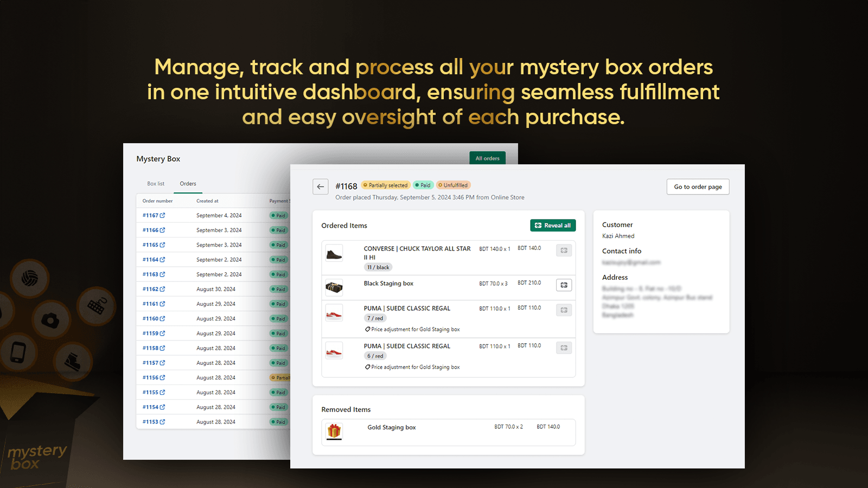The height and width of the screenshot is (488, 868).
Task: Click the reveal icon for PUMA 6/red item
Action: (x=564, y=348)
